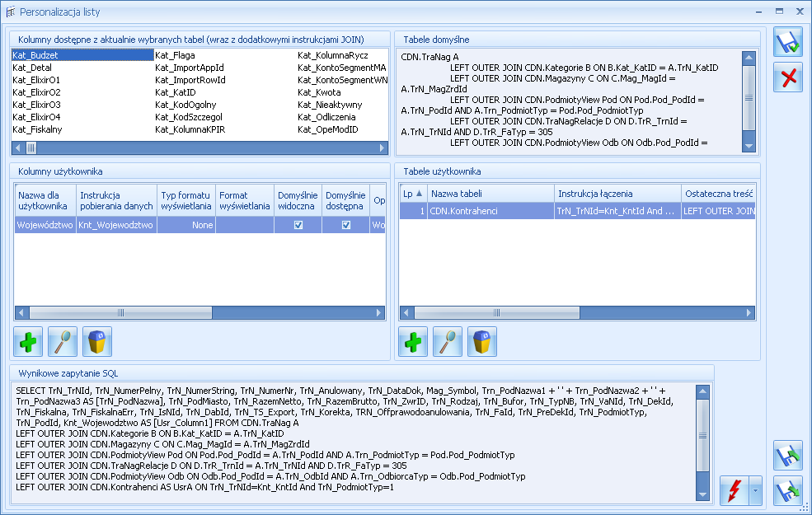Click down arrow of Tabele domyślne scrollbar
Image resolution: width=812 pixels, height=515 pixels.
point(749,147)
